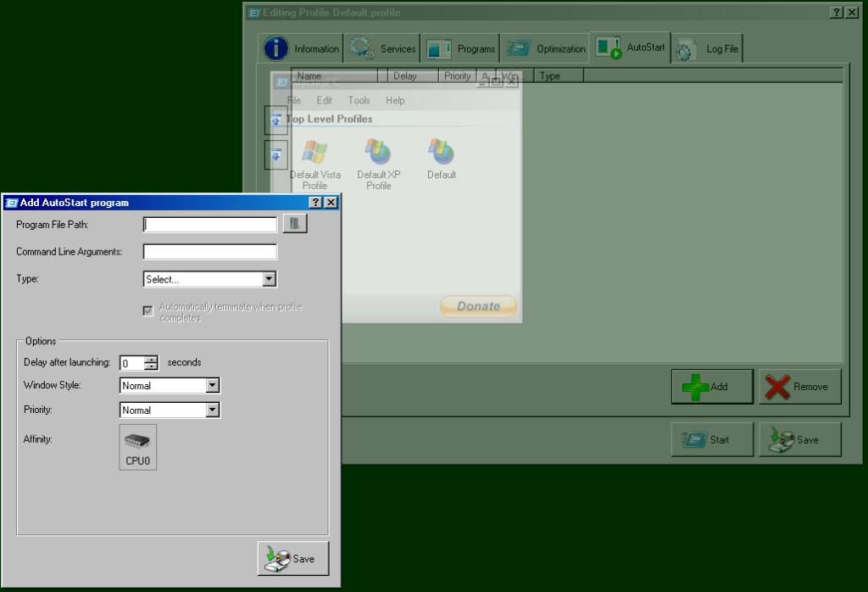Click the move-down arrow beside the list

[x=276, y=155]
